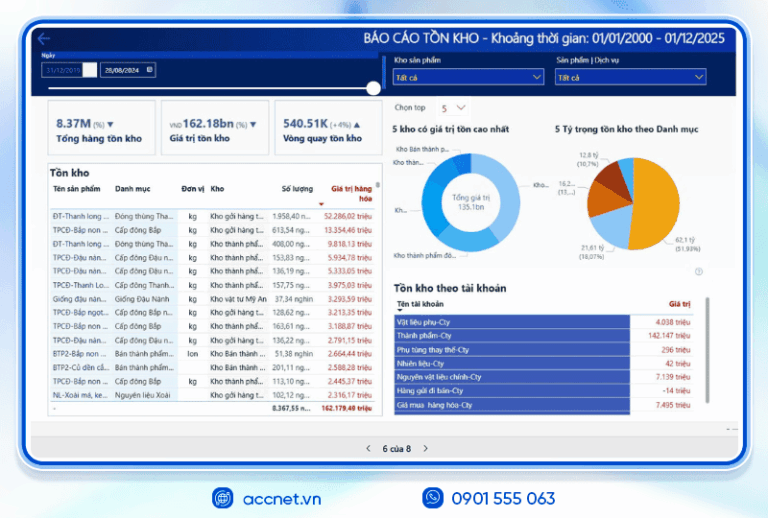
Task: Expand the Chọn top number dropdown
Action: click(459, 107)
